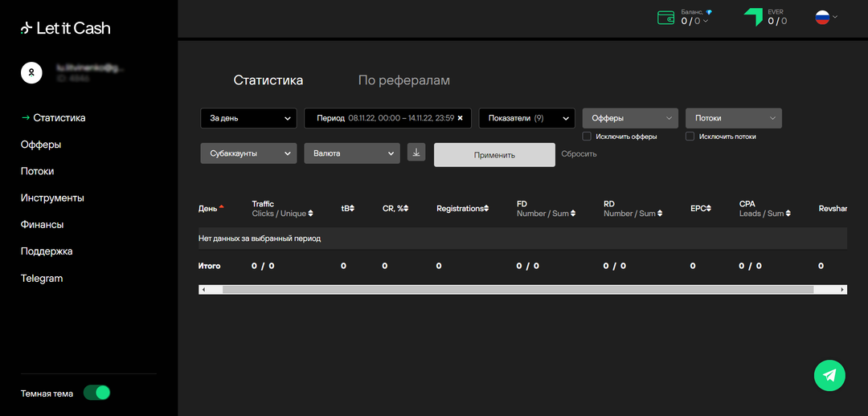Click the download export icon
This screenshot has height=416, width=868.
pos(416,152)
